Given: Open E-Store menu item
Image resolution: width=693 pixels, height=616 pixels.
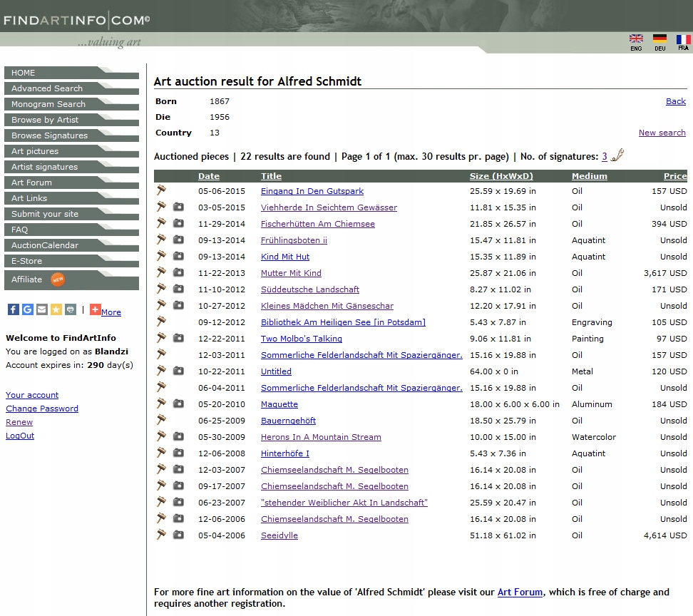Looking at the screenshot, I should (71, 261).
